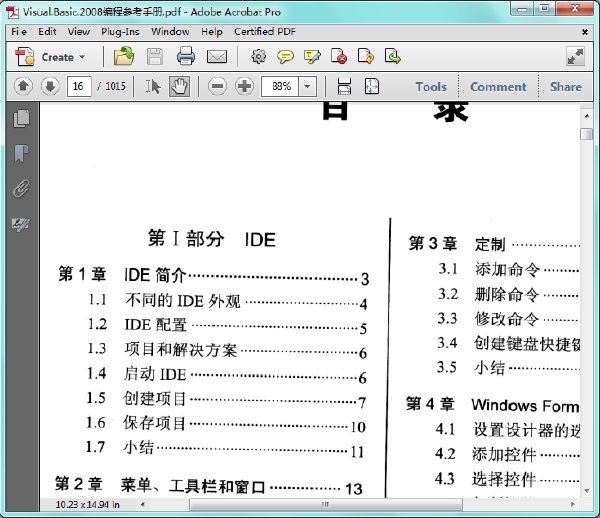Click the entry 1.2 IDE 配置

(137, 325)
